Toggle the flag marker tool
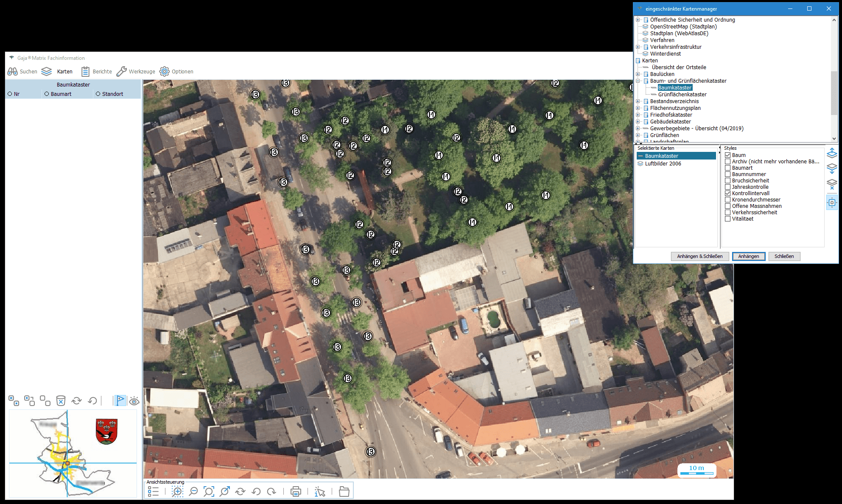Screen dimensions: 842x504 click(x=120, y=400)
